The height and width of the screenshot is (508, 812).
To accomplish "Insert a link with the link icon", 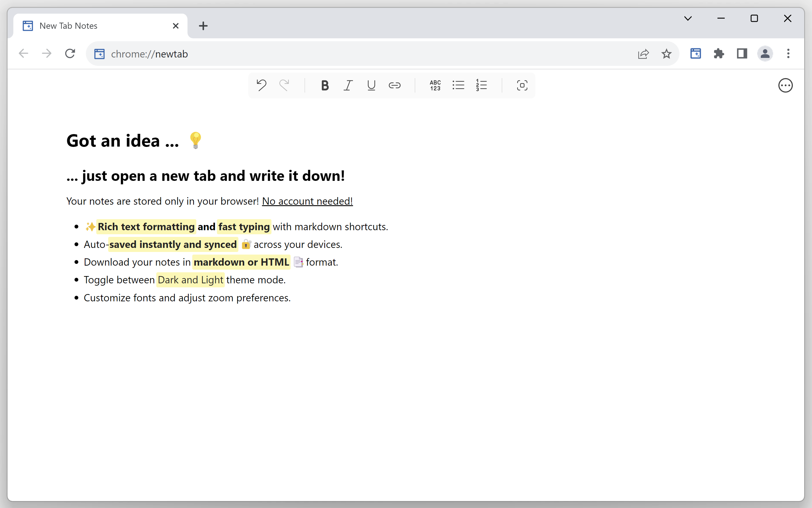I will coord(394,85).
